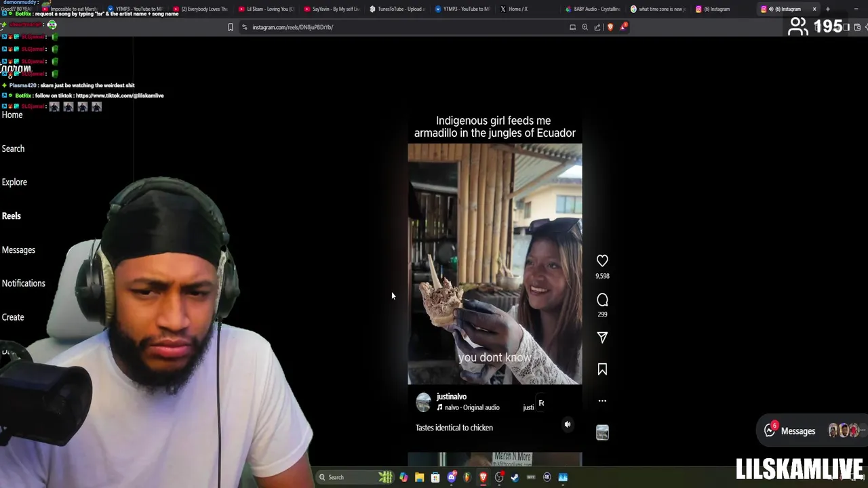Open Microsoft Store from the taskbar
Screen dimensions: 868x488
pyautogui.click(x=435, y=477)
